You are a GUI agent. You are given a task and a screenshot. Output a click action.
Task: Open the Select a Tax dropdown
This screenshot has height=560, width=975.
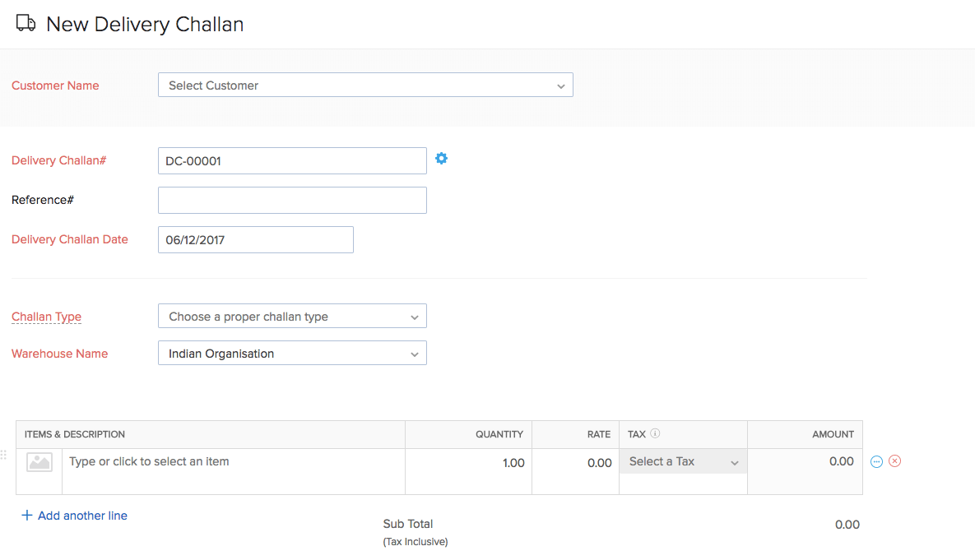[x=683, y=462]
